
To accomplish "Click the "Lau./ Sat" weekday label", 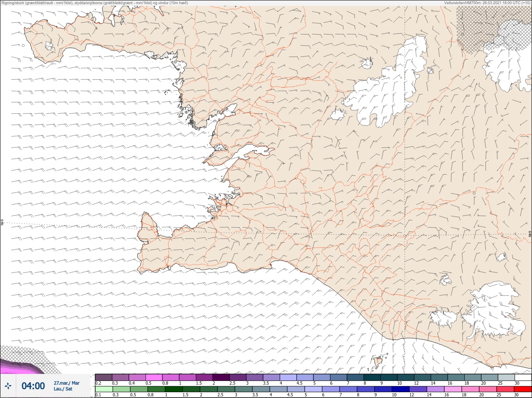I will click(63, 389).
